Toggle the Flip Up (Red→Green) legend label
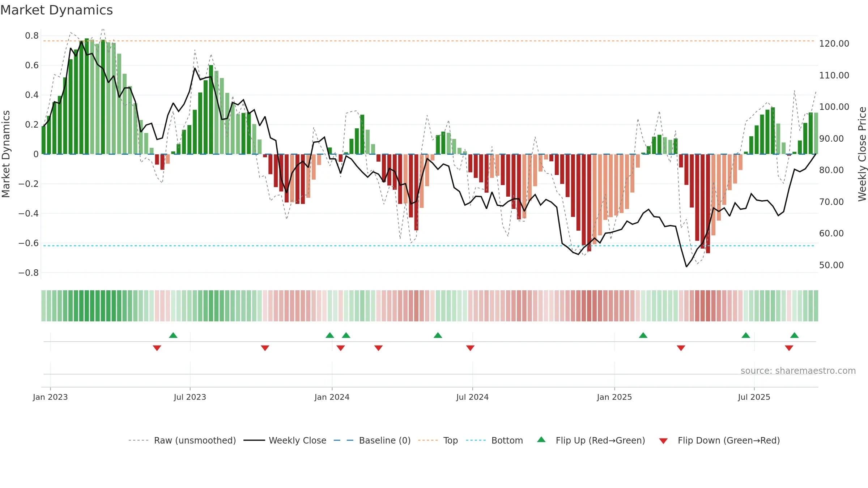The height and width of the screenshot is (488, 868). pyautogui.click(x=600, y=440)
